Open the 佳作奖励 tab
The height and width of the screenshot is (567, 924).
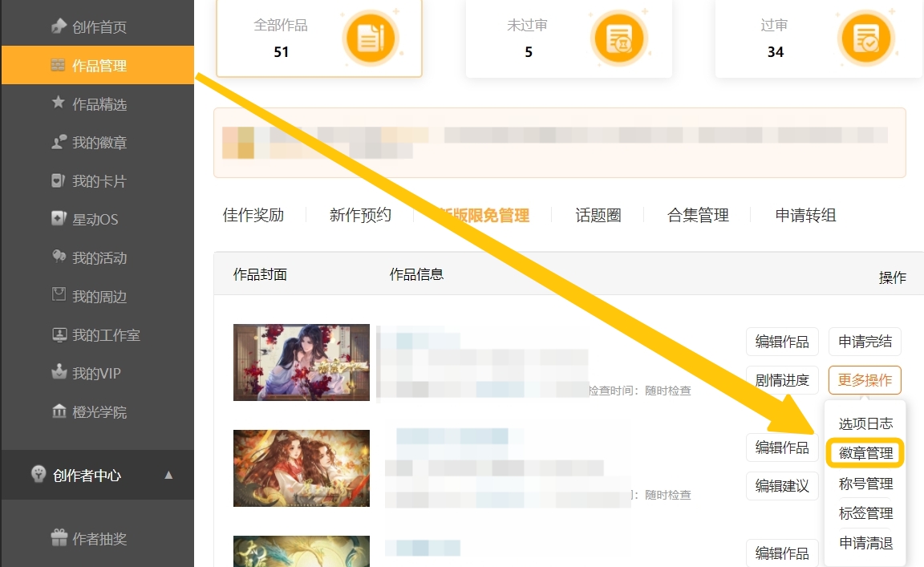(253, 215)
